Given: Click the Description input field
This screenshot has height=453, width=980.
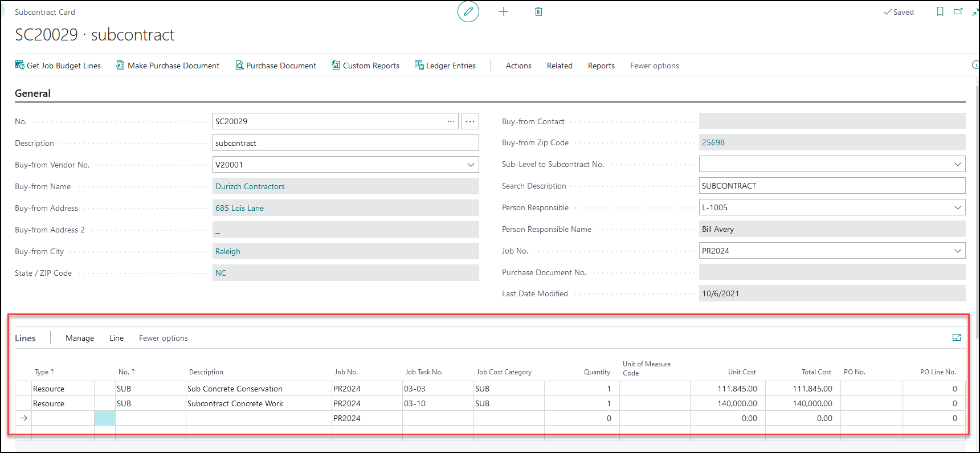Looking at the screenshot, I should [x=345, y=143].
